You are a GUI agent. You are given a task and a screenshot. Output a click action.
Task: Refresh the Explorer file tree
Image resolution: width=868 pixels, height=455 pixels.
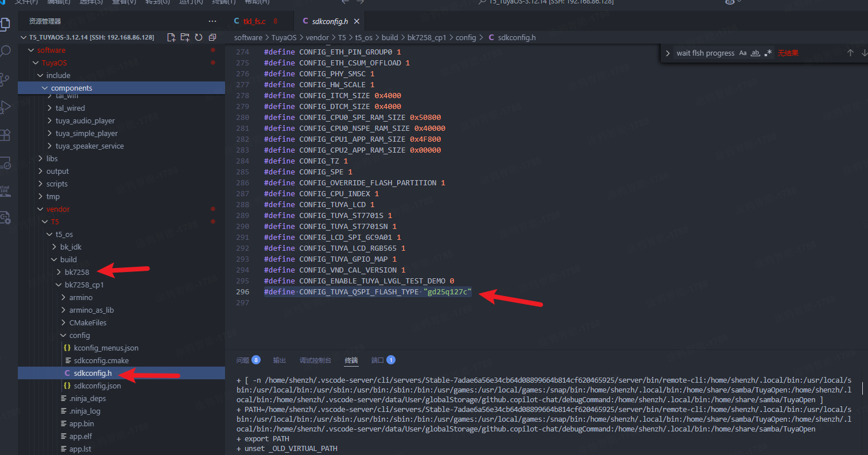(199, 37)
